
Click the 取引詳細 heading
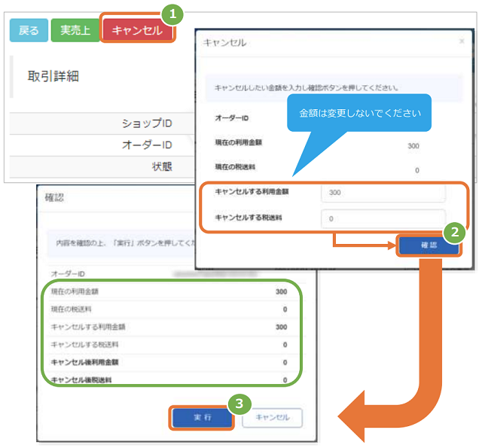(x=53, y=76)
